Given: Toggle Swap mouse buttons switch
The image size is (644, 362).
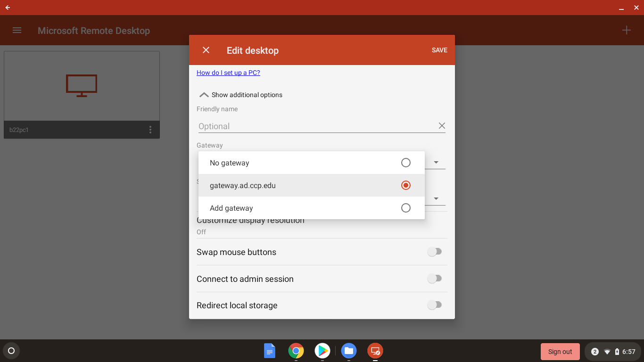Looking at the screenshot, I should pyautogui.click(x=434, y=252).
